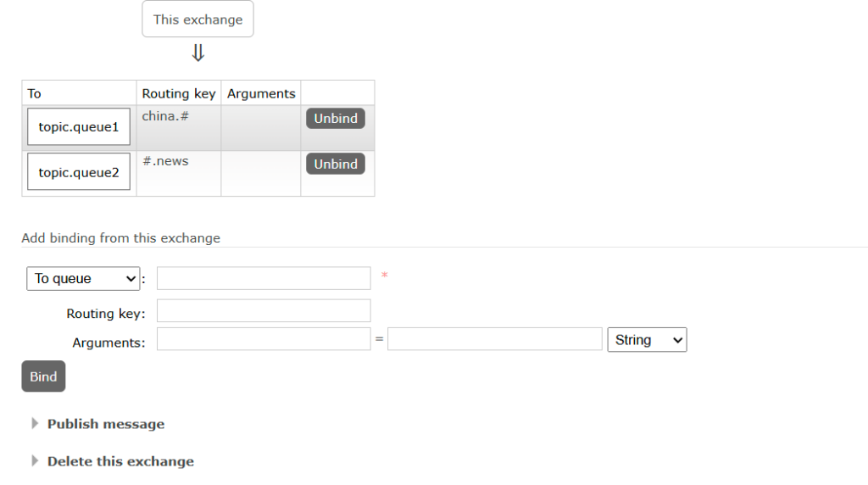
Task: Focus the destination queue name field
Action: pyautogui.click(x=264, y=278)
